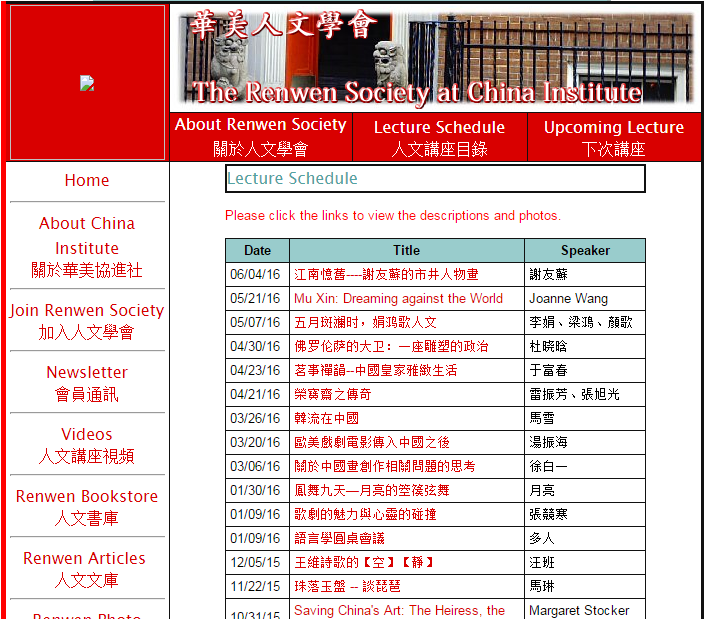Viewport: 704px width, 619px height.
Task: Open Mu Xin: Dreaming against the World
Action: click(x=398, y=299)
